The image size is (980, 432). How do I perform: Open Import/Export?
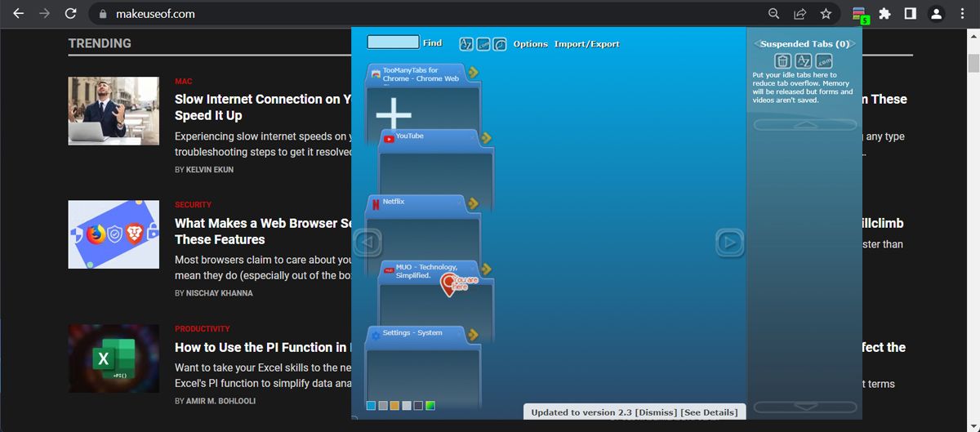[586, 44]
